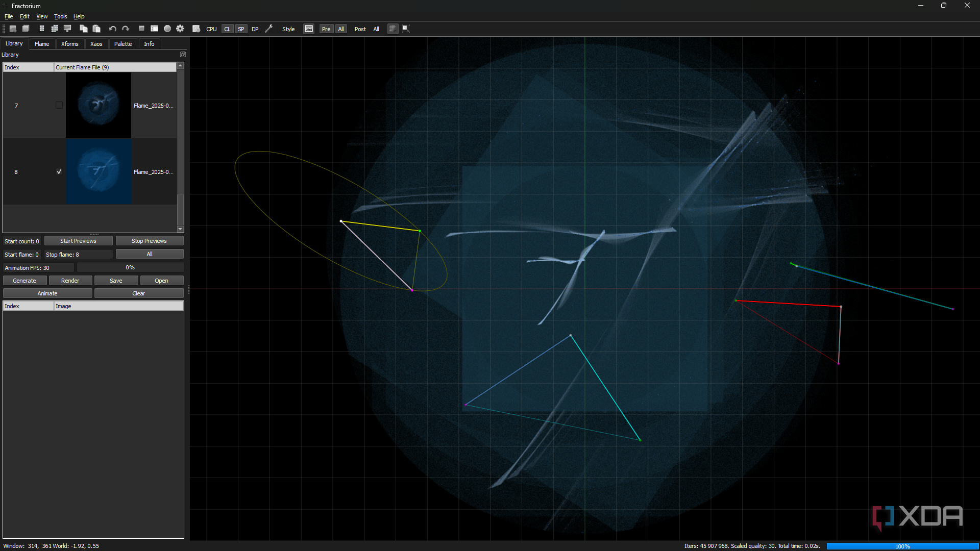Open the File menu
The width and height of the screenshot is (980, 551).
pos(9,16)
